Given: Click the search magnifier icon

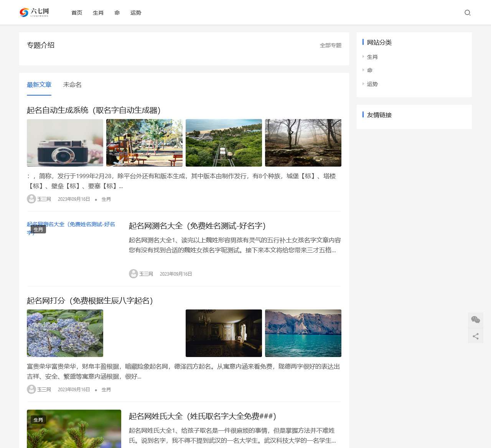Looking at the screenshot, I should [468, 12].
